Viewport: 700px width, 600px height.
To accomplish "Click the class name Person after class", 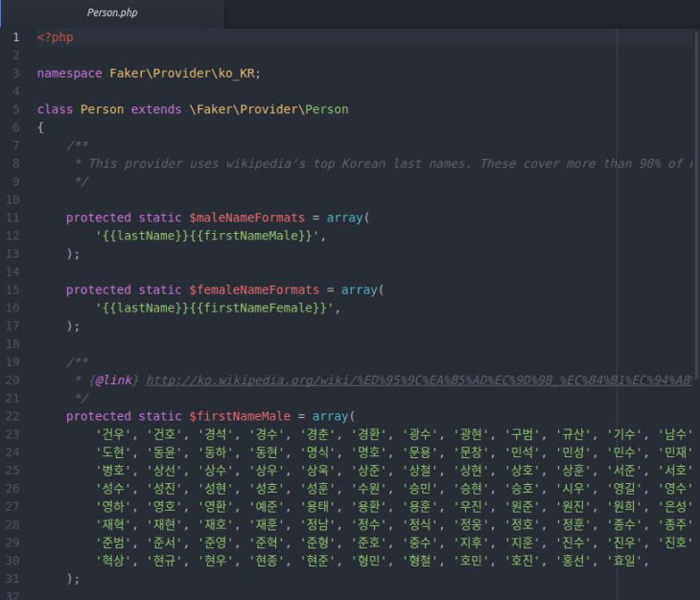I will click(x=102, y=109).
